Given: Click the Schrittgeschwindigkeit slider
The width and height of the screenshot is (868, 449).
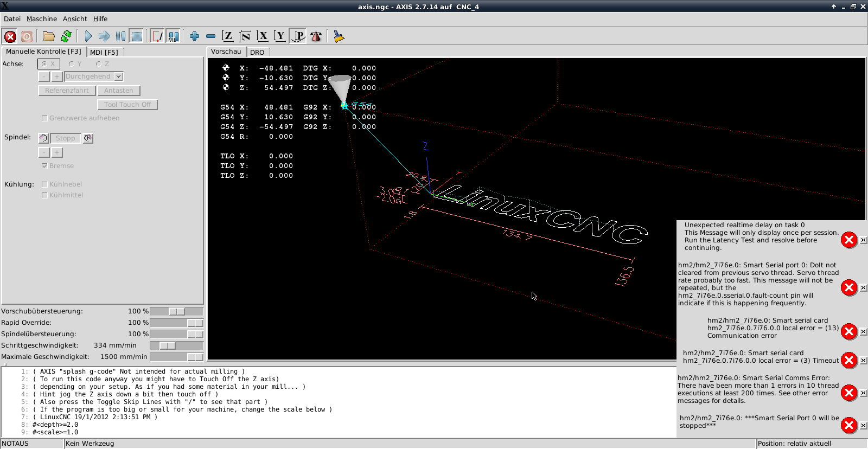Looking at the screenshot, I should (177, 345).
